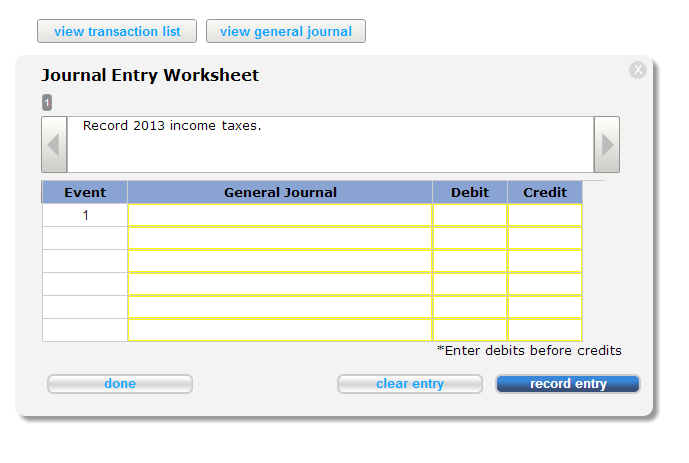Click the General Journal column header

(280, 192)
